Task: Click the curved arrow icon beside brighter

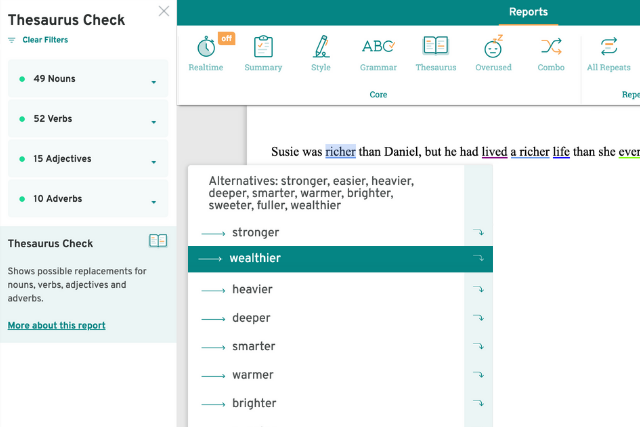Action: click(x=478, y=403)
